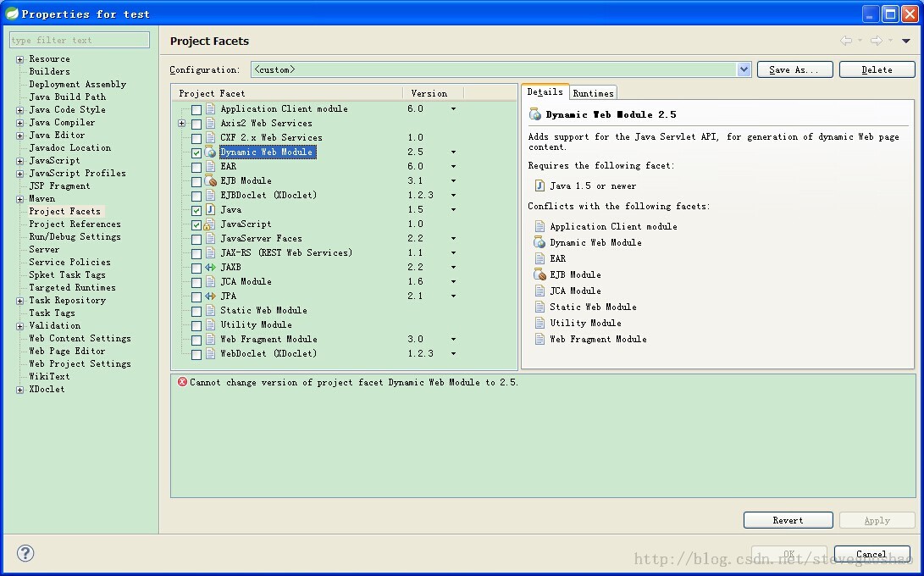Viewport: 924px width, 576px height.
Task: Click the forward navigation arrow icon
Action: [x=876, y=41]
